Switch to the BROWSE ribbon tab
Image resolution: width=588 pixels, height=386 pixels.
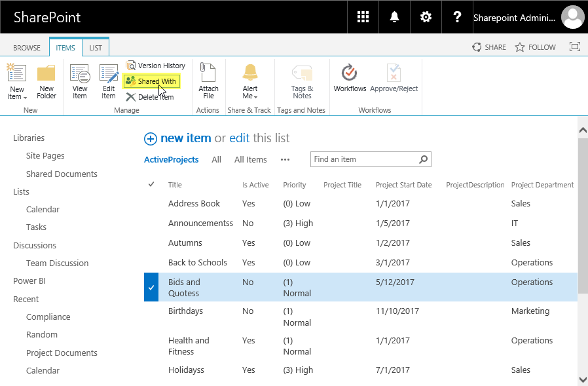click(x=27, y=48)
